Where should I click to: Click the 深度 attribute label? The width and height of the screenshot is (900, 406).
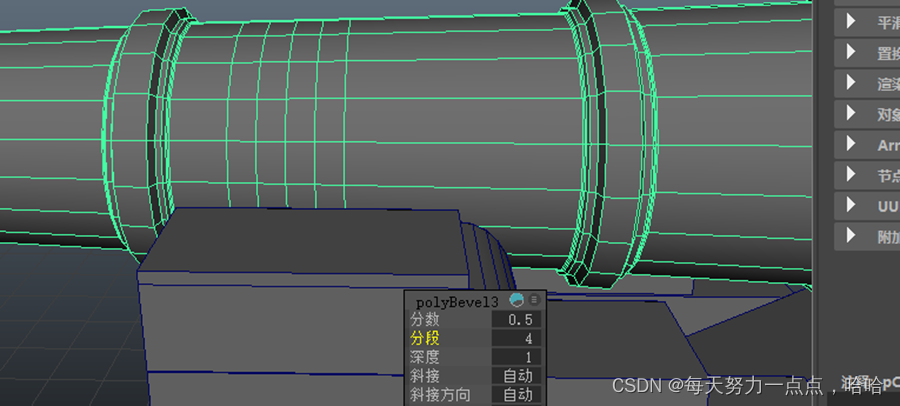tap(425, 357)
